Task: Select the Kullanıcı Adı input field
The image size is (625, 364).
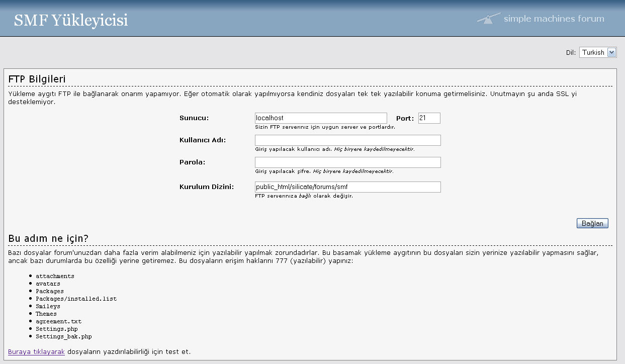Action: [348, 140]
